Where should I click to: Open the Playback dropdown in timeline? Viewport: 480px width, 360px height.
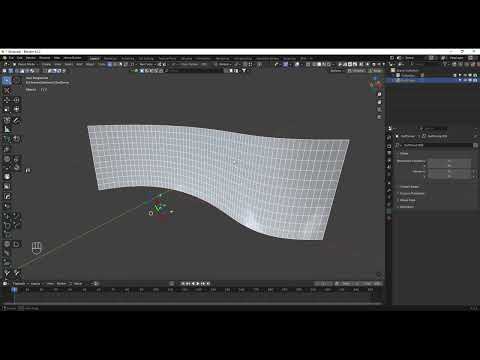20,284
